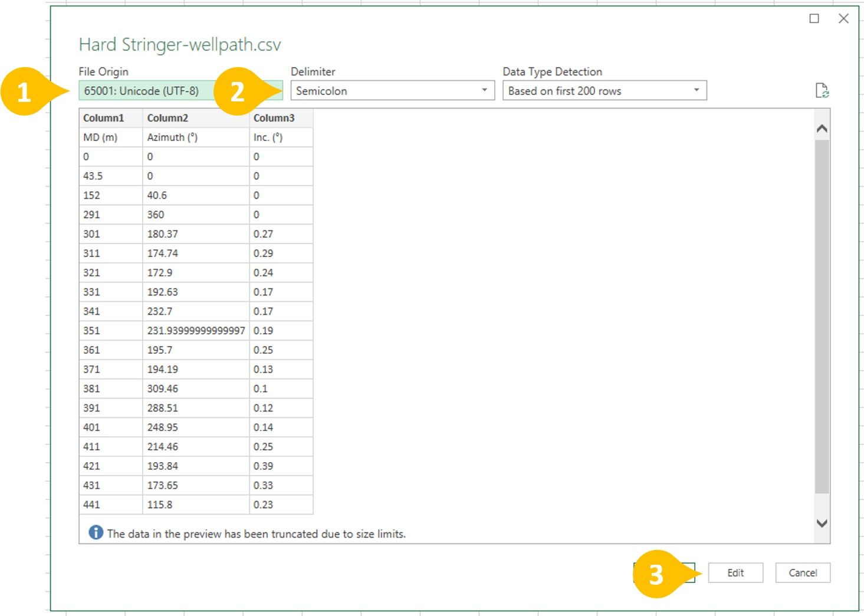
Task: Click the refresh preview document icon
Action: 822,91
